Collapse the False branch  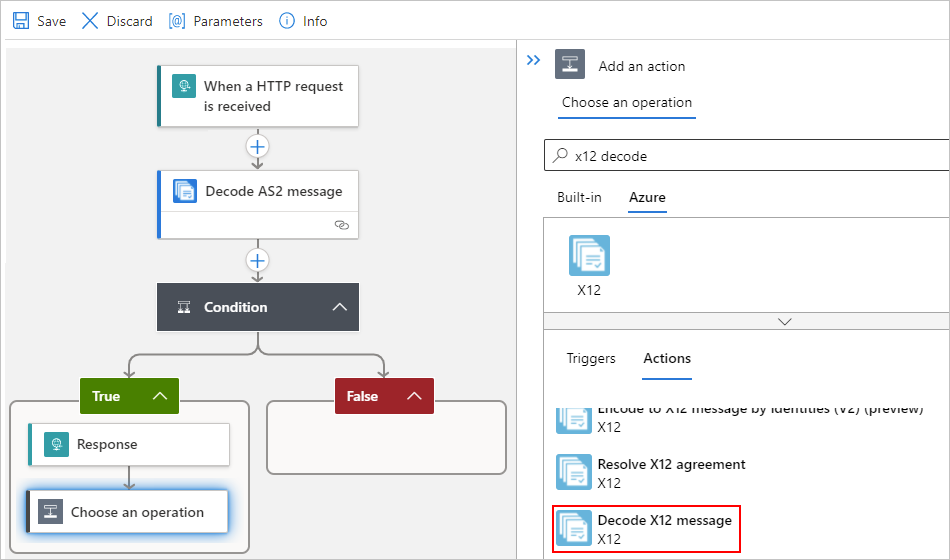coord(415,396)
